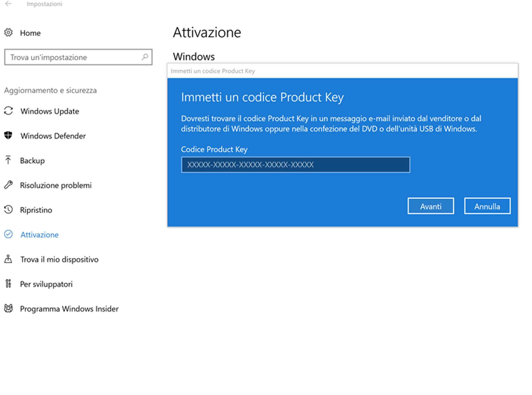Click the Ripristino history clock icon

pos(8,210)
